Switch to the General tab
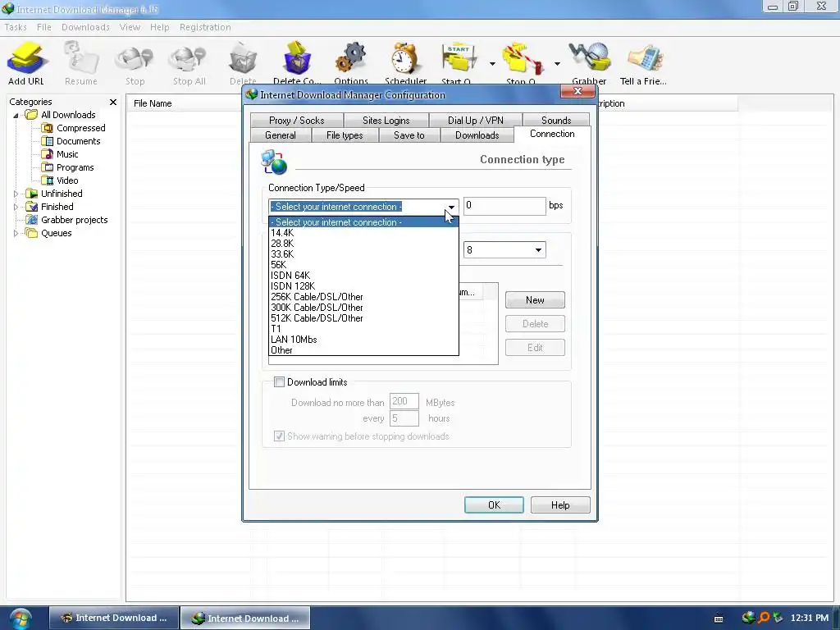The width and height of the screenshot is (840, 630). point(281,135)
